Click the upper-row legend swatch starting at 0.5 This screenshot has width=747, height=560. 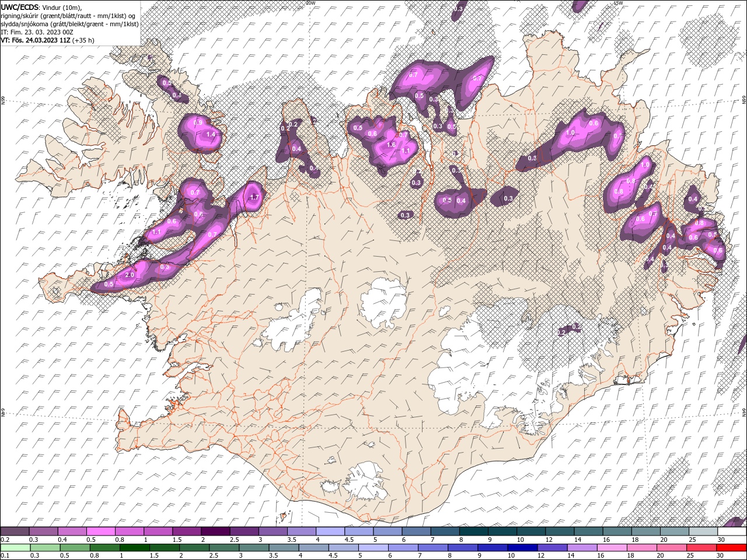(100, 531)
